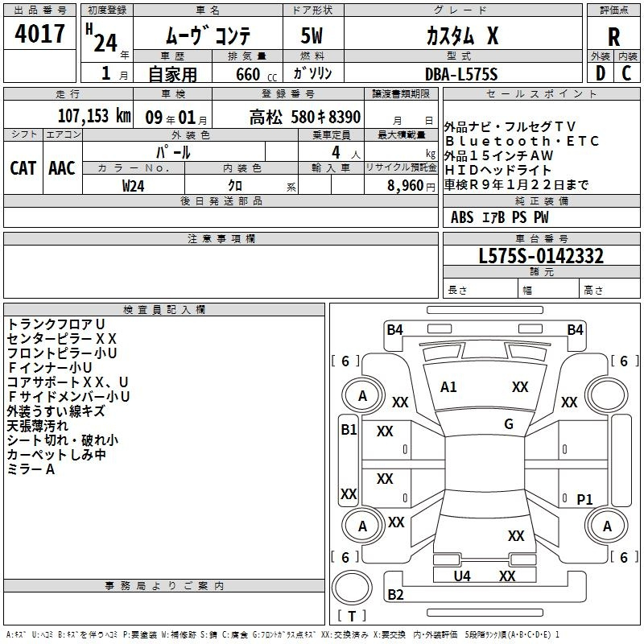Click the sales point HIDヘッドライト
The width and height of the screenshot is (644, 644).
497,170
